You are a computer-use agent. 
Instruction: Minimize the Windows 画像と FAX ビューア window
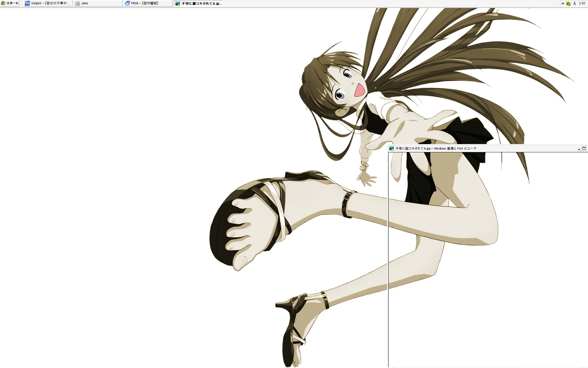pos(579,148)
